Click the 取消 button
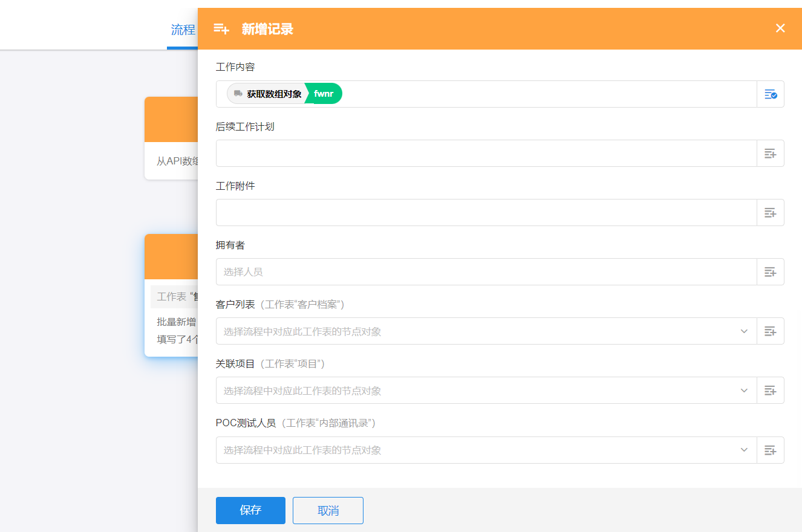 point(328,510)
